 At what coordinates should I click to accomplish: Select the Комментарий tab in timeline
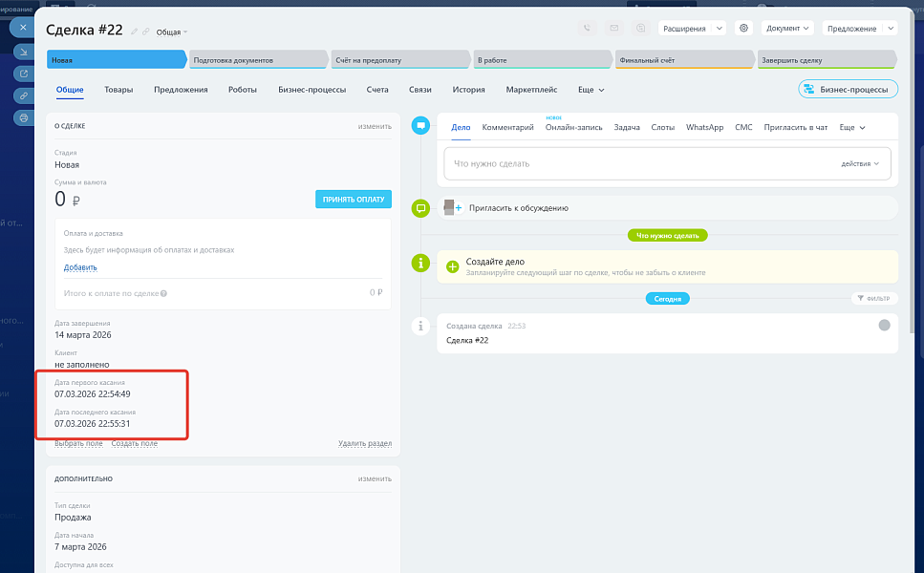(x=507, y=127)
